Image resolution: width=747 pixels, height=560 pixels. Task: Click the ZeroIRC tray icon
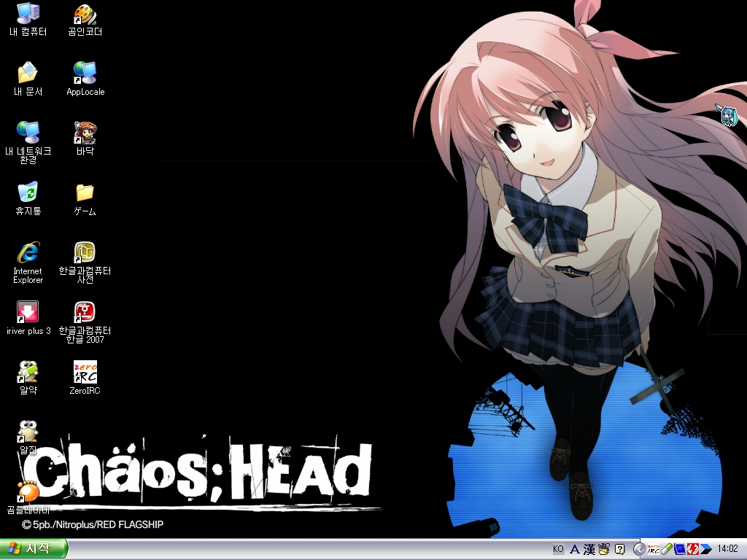click(x=653, y=550)
